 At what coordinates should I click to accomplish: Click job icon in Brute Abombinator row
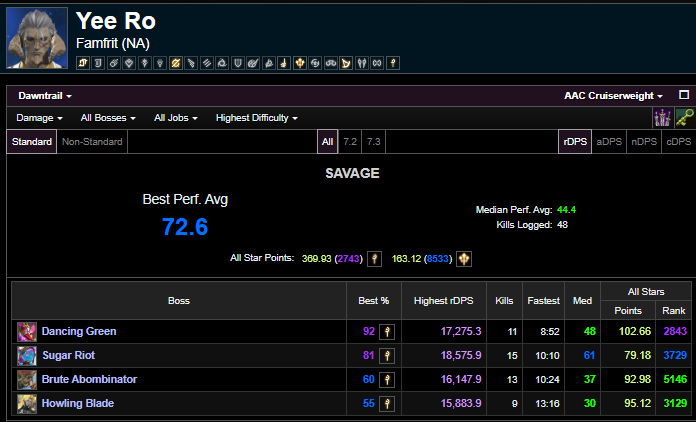(387, 379)
